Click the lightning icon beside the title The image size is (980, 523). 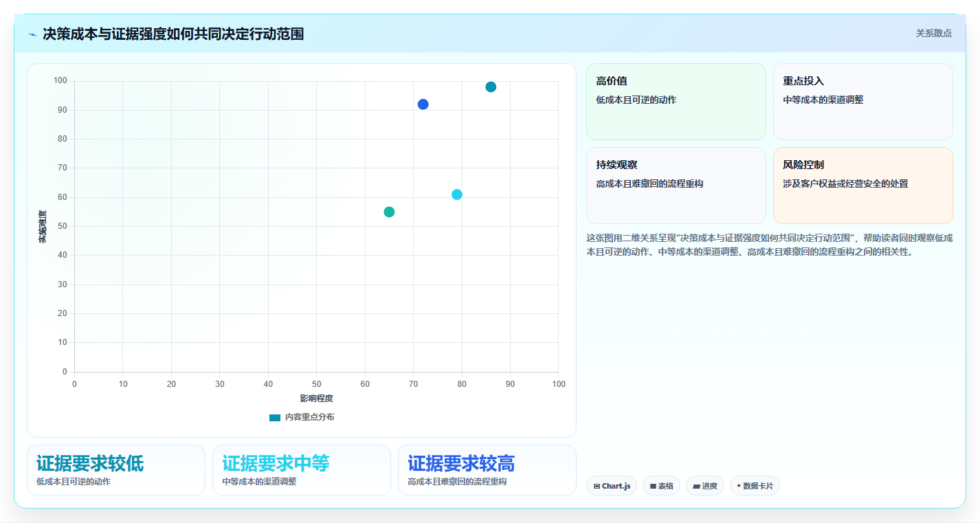(32, 34)
